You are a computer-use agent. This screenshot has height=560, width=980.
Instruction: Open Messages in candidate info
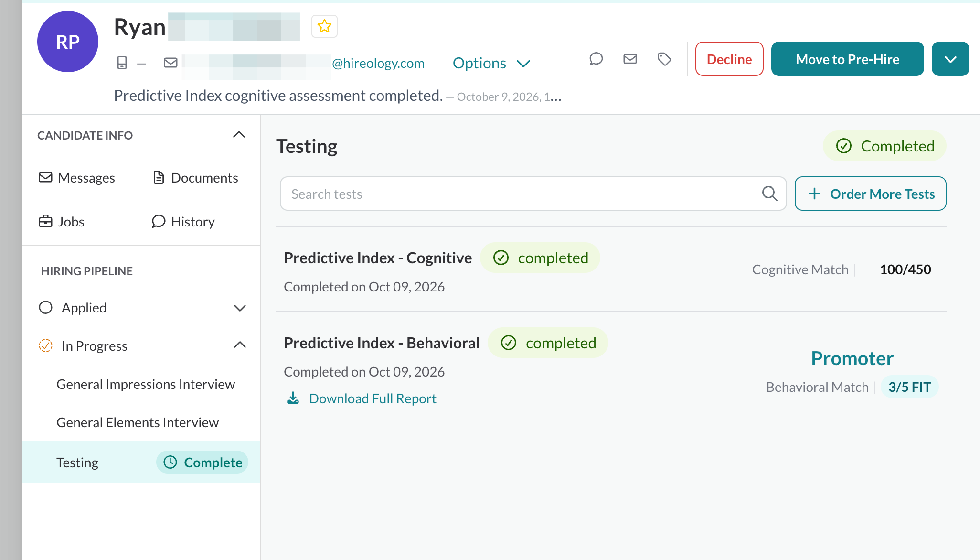point(77,178)
